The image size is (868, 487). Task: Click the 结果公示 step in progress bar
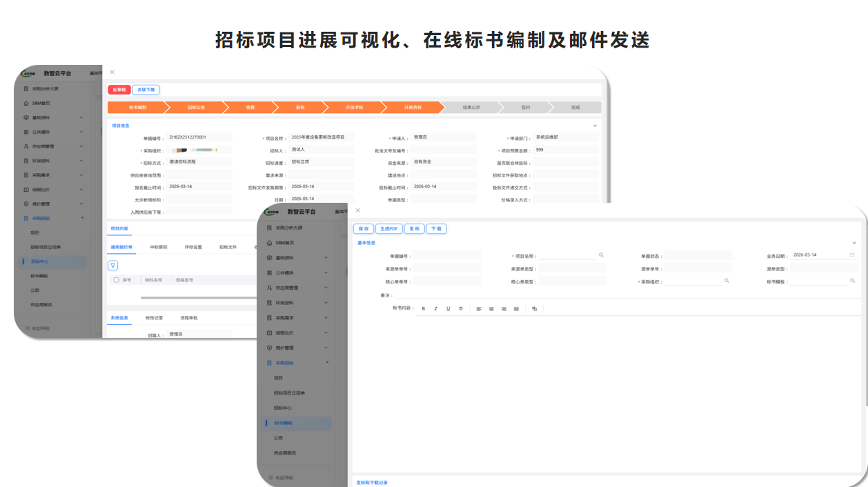[x=471, y=108]
